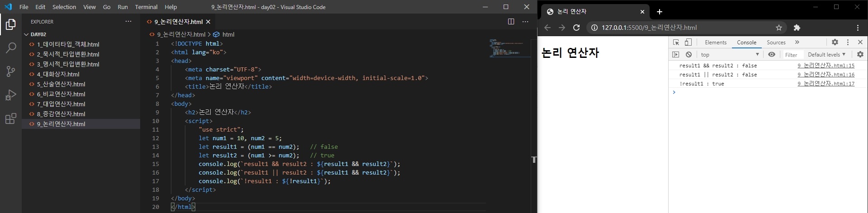868x213 pixels.
Task: Click the console Filter input
Action: click(793, 55)
